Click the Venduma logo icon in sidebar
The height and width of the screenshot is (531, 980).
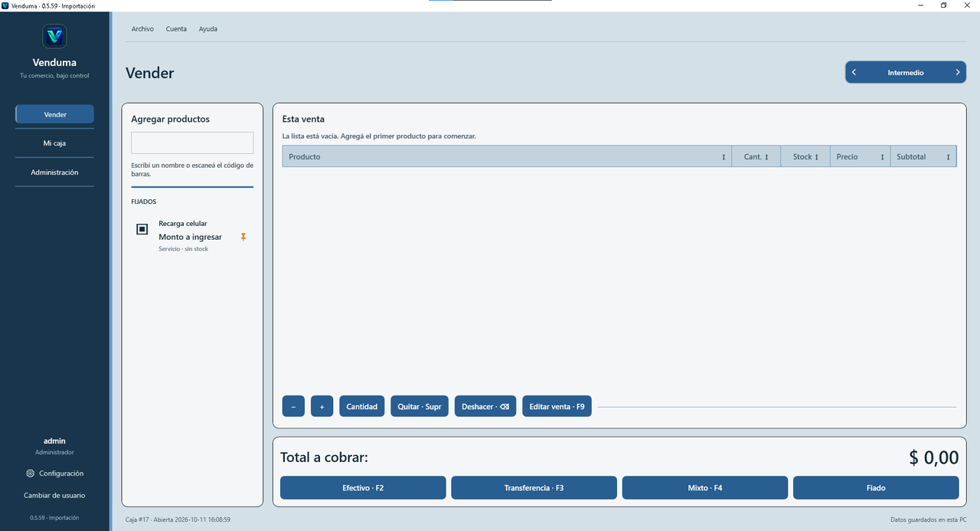pyautogui.click(x=54, y=36)
